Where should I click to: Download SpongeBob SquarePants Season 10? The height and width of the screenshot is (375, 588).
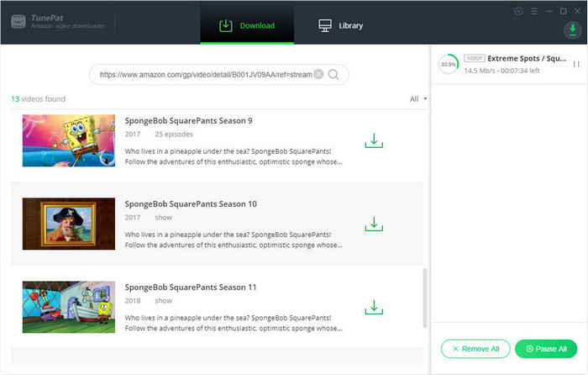point(374,224)
